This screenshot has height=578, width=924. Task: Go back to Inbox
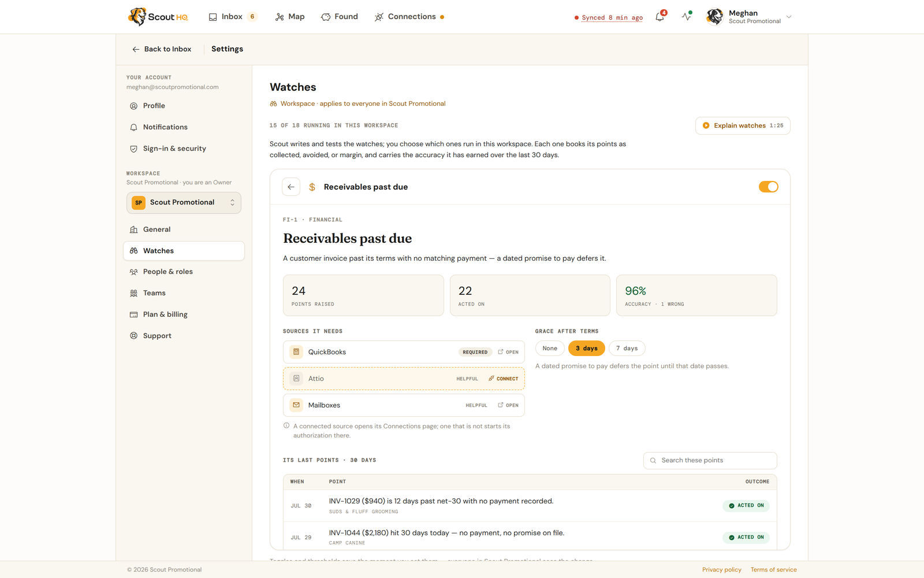(x=162, y=49)
